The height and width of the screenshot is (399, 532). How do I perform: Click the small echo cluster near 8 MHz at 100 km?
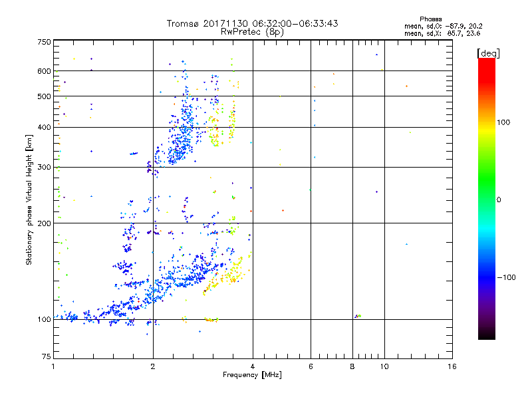pyautogui.click(x=358, y=317)
